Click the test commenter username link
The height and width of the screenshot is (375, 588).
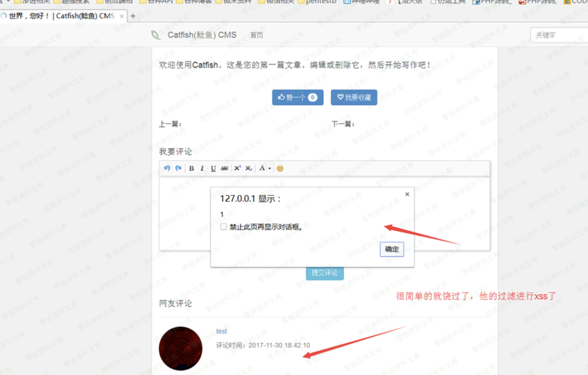click(x=221, y=331)
